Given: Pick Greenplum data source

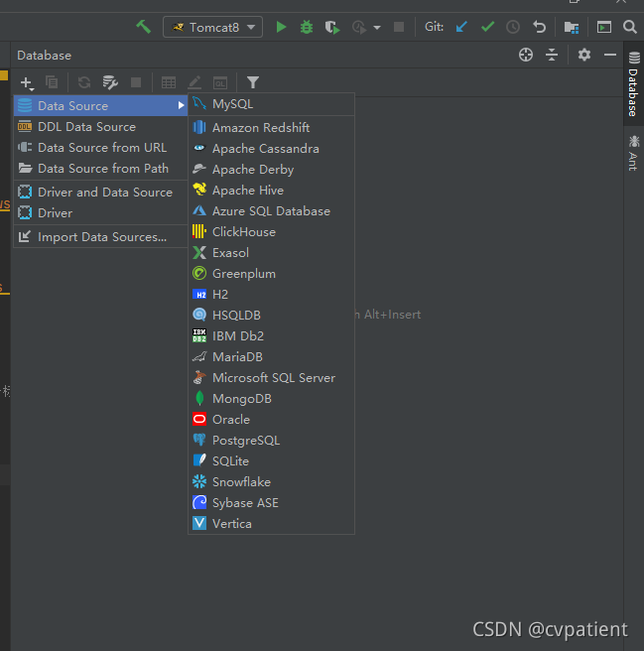Looking at the screenshot, I should pos(272,273).
